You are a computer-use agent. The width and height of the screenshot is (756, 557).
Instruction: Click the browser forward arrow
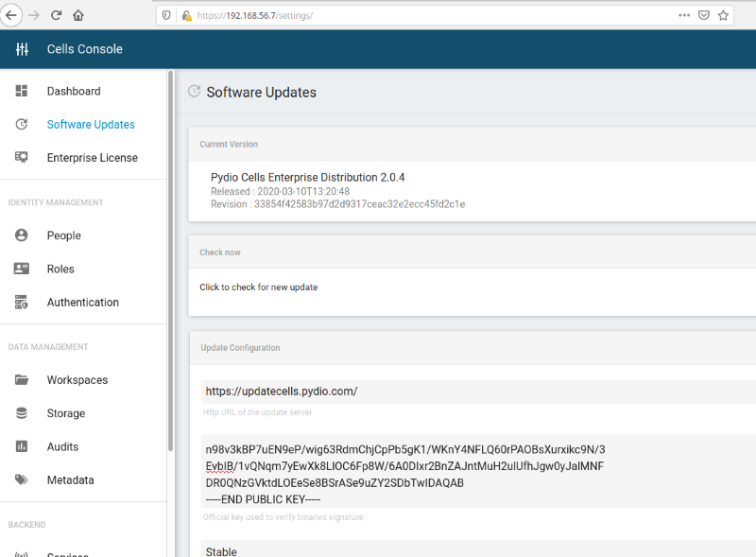click(34, 15)
